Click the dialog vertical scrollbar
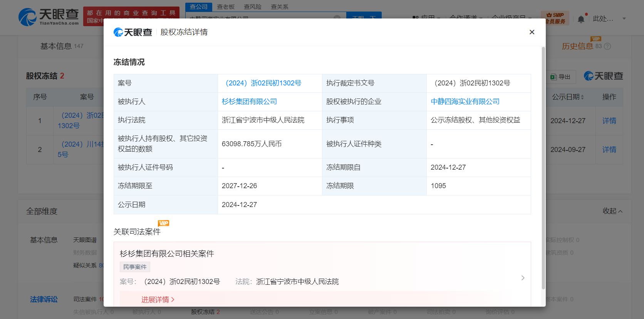The width and height of the screenshot is (644, 319). (543, 168)
